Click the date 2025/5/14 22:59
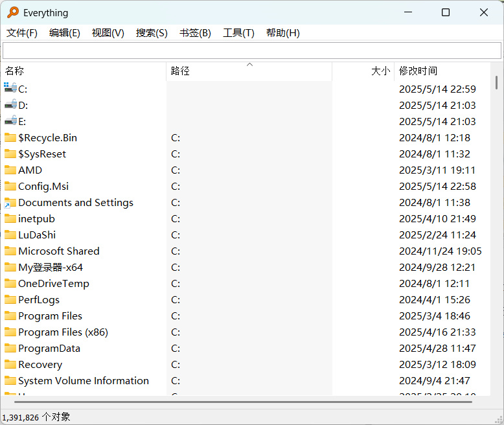This screenshot has height=425, width=504. tap(437, 89)
